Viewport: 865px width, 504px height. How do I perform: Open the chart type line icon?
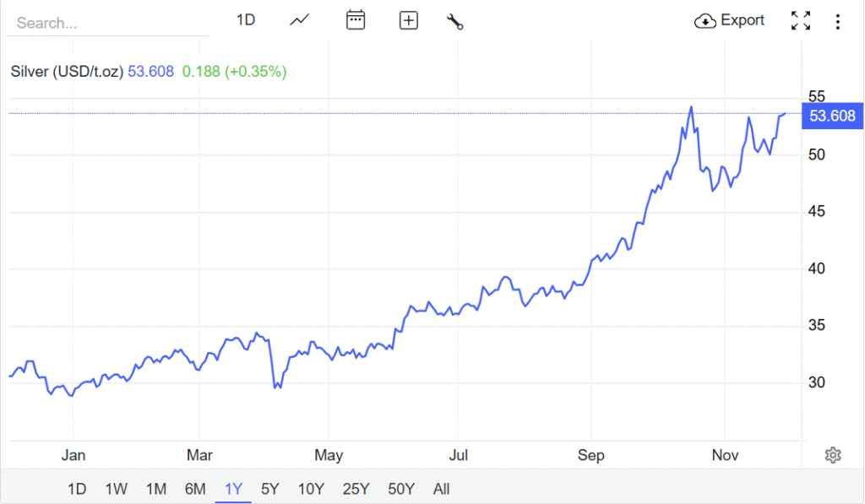299,20
